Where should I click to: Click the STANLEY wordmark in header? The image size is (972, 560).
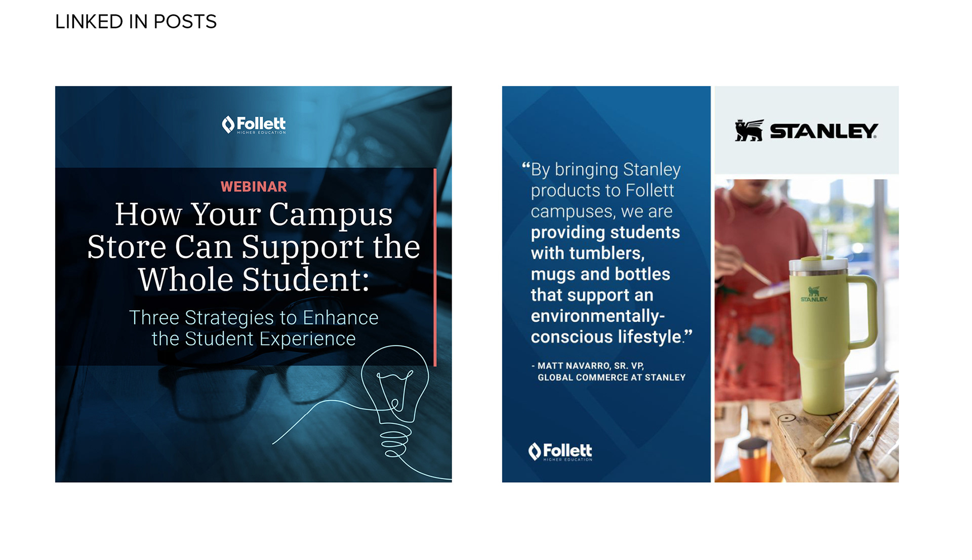pos(824,132)
